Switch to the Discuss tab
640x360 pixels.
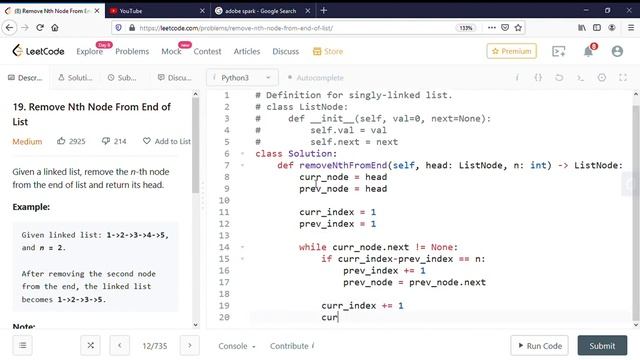(175, 77)
